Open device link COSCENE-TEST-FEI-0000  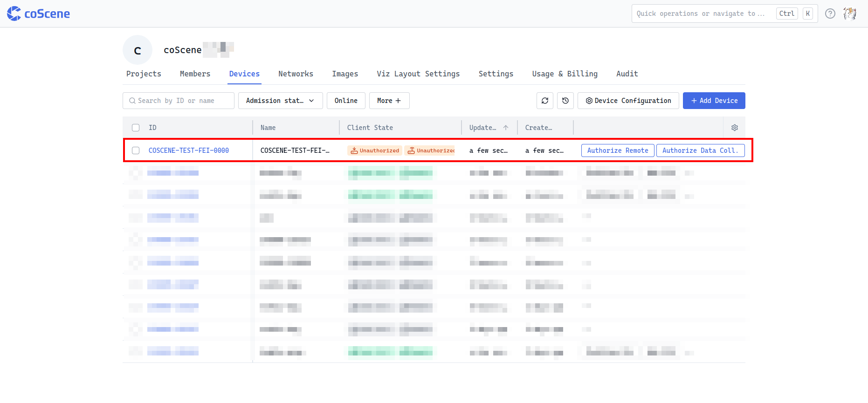click(188, 150)
